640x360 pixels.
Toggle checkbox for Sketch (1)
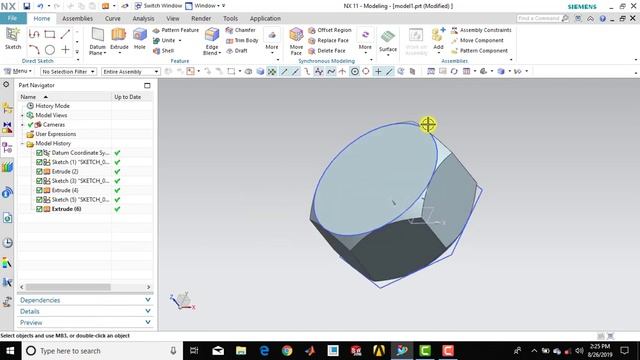click(x=39, y=162)
